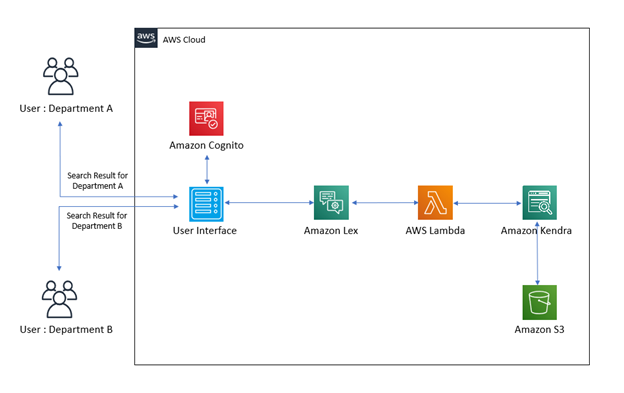Screen dimensions: 624x393
Task: Select the 'User : Department A' label
Action: click(66, 108)
